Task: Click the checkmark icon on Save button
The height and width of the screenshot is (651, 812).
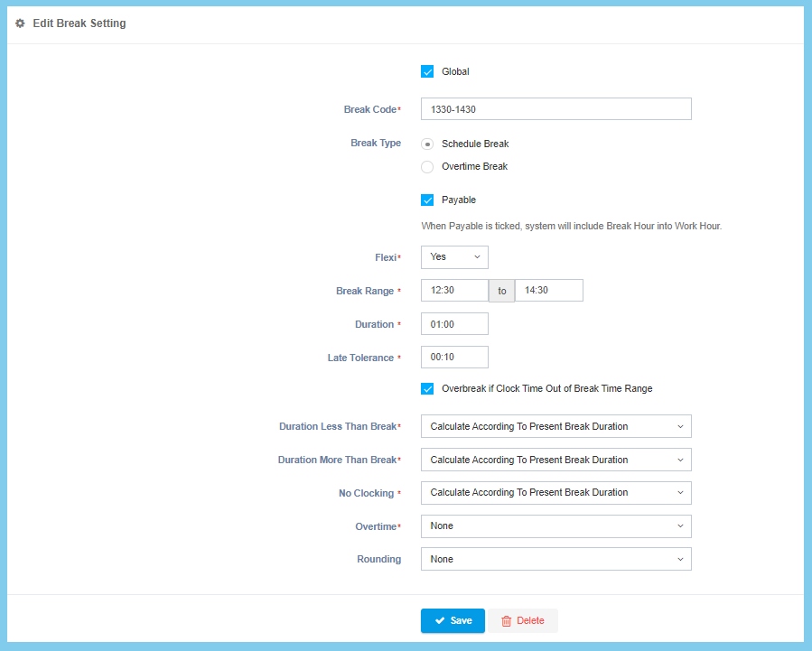Action: 440,621
